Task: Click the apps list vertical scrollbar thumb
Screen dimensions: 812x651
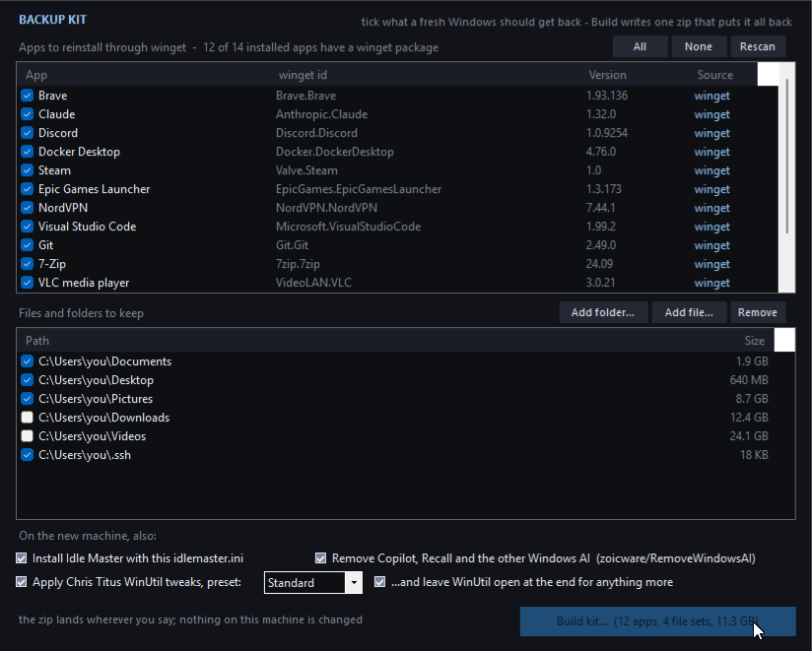Action: point(786,157)
